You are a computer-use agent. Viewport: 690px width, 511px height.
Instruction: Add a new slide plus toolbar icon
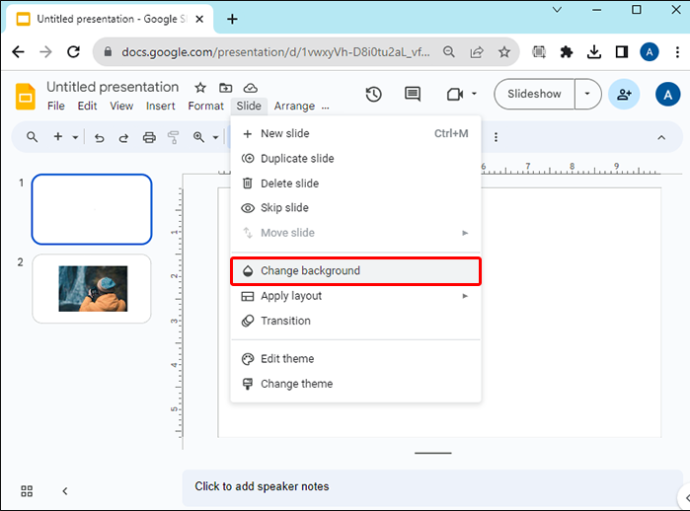click(x=58, y=137)
